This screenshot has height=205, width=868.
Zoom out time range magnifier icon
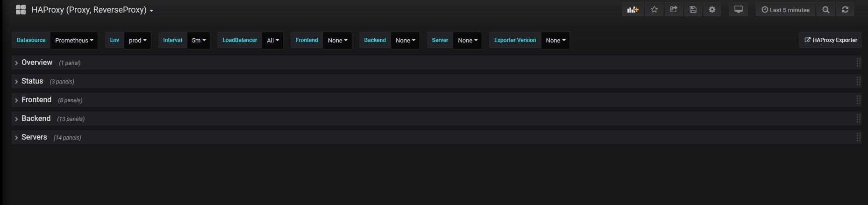825,10
